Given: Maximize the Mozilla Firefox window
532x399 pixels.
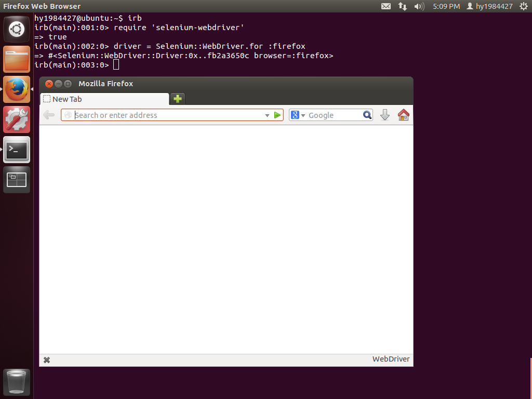Looking at the screenshot, I should tap(68, 84).
